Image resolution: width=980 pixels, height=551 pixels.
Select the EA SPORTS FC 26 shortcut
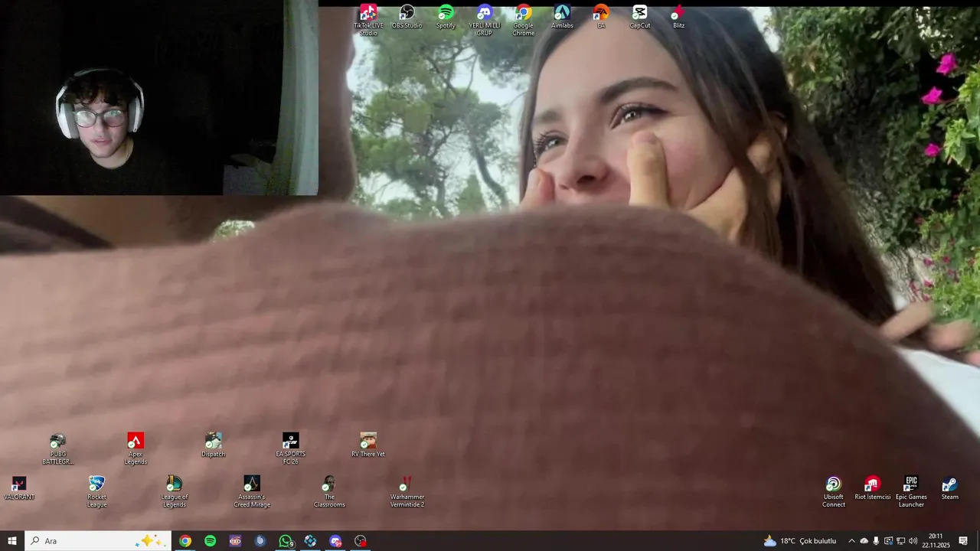(x=291, y=449)
